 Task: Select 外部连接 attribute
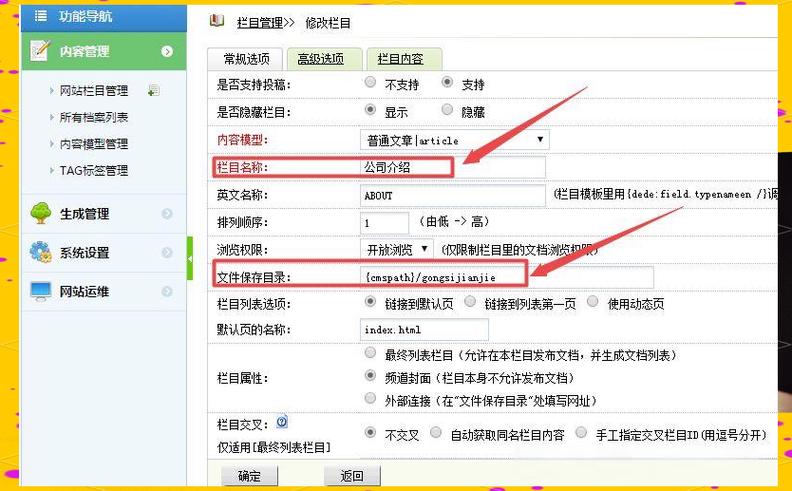point(370,399)
